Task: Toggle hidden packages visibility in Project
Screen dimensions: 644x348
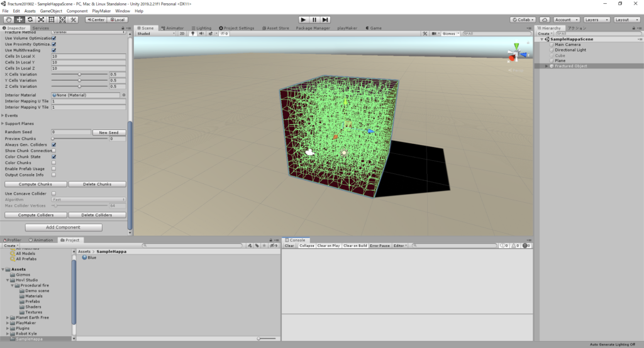Action: pyautogui.click(x=274, y=246)
